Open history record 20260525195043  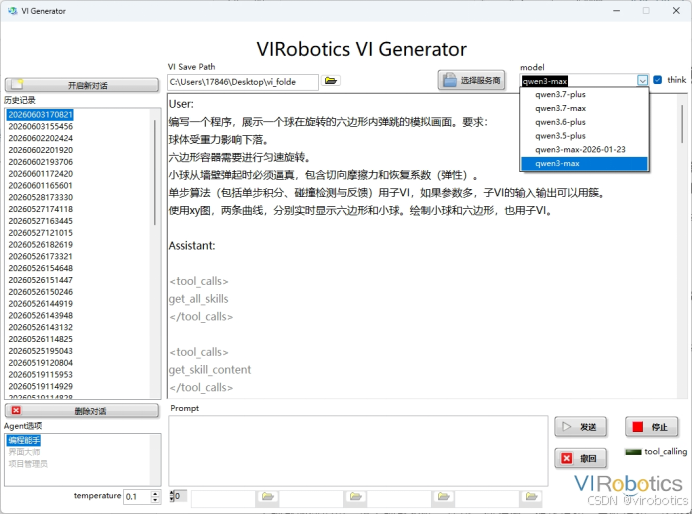tap(41, 351)
